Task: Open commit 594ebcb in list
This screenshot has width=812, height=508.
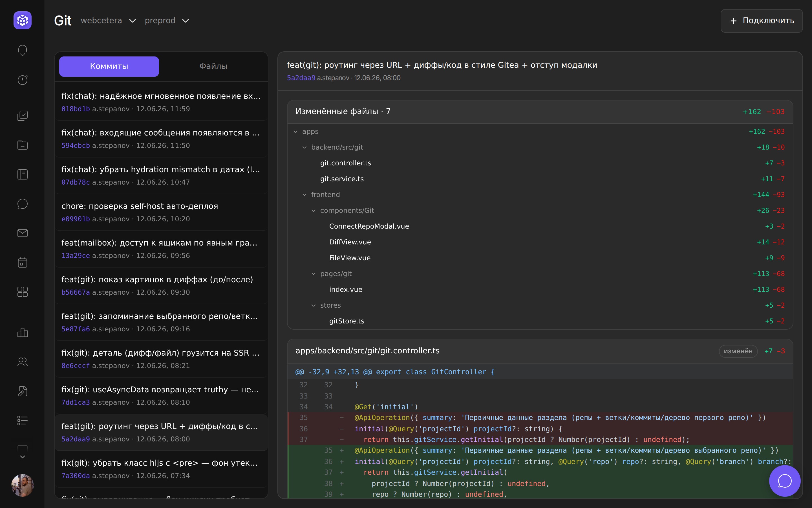Action: tap(161, 139)
